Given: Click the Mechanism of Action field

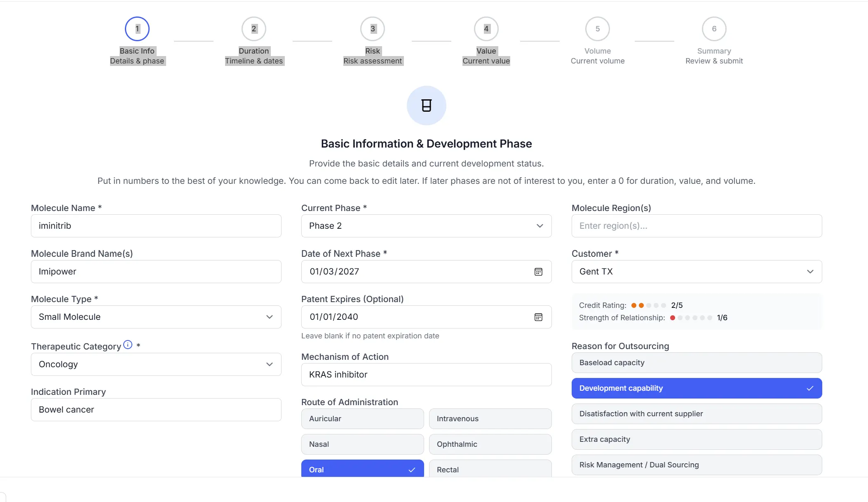Looking at the screenshot, I should (427, 375).
